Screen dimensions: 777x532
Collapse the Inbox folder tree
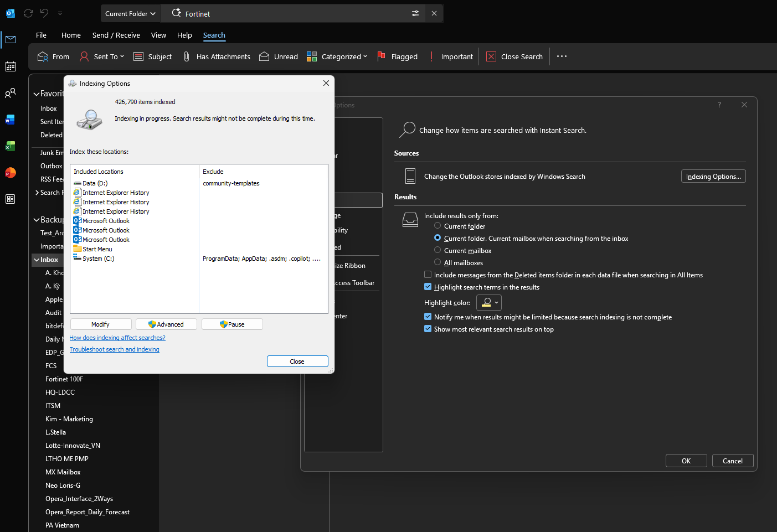pos(37,260)
